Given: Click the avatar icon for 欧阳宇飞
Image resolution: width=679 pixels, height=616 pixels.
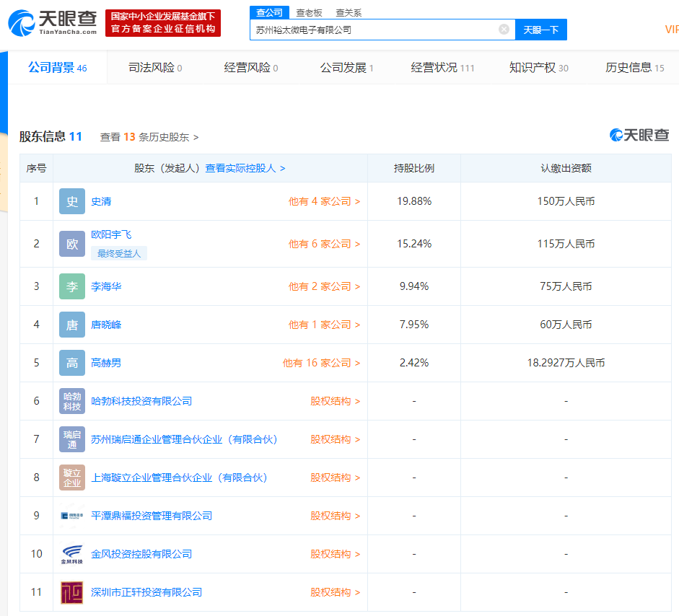Looking at the screenshot, I should pyautogui.click(x=72, y=244).
